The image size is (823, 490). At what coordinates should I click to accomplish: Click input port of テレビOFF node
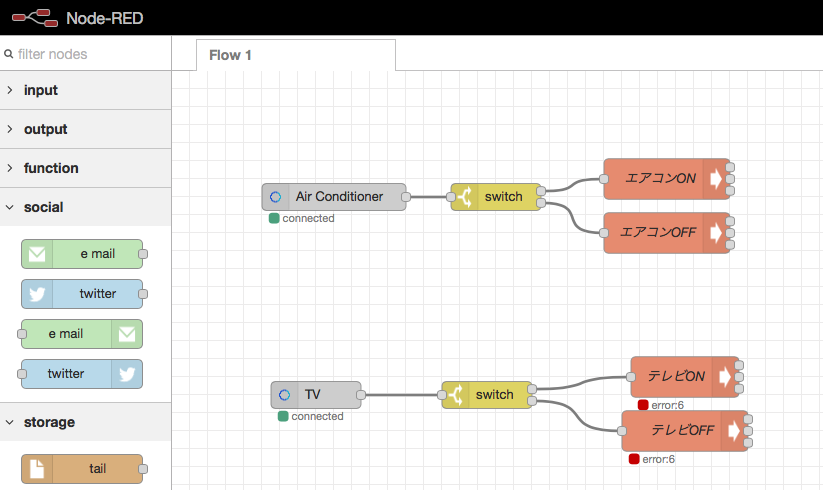click(621, 431)
